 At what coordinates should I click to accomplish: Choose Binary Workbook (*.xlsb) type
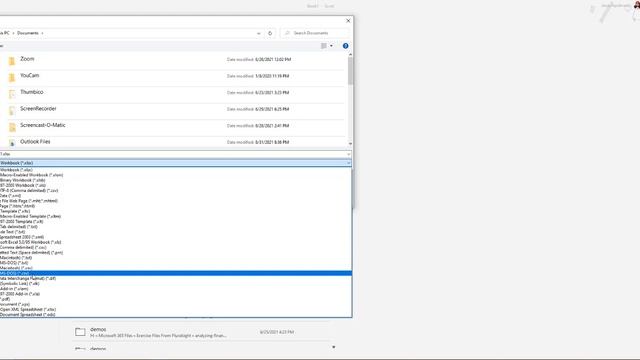[176, 180]
